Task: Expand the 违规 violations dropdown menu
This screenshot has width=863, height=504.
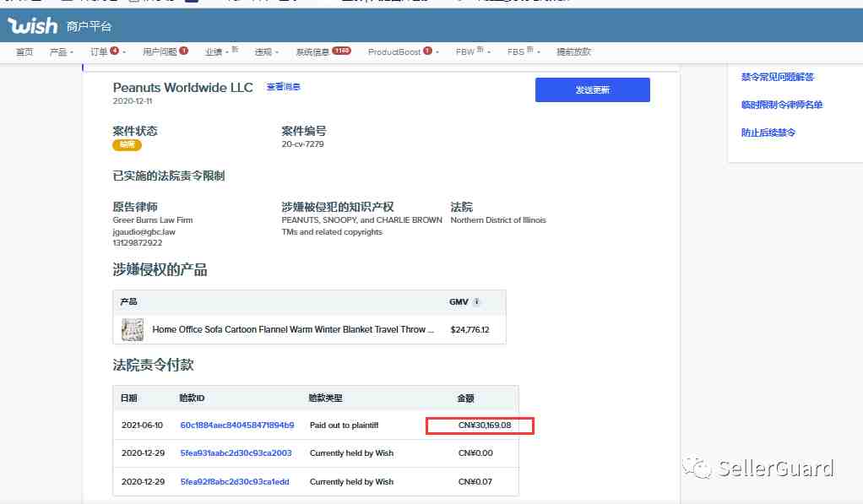Action: pos(266,51)
